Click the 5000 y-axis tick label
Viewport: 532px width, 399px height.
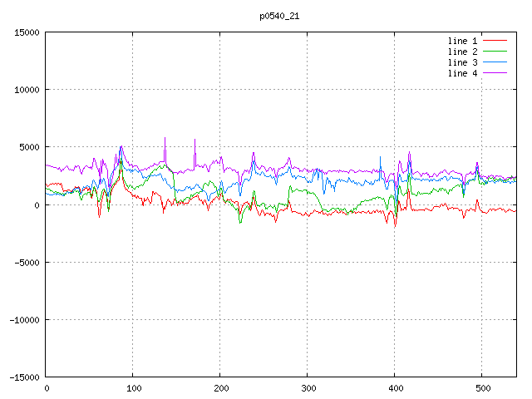click(29, 147)
